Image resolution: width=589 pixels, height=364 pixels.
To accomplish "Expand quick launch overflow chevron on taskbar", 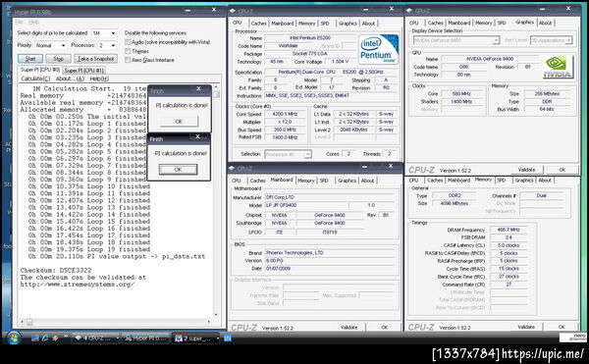I will tap(66, 337).
